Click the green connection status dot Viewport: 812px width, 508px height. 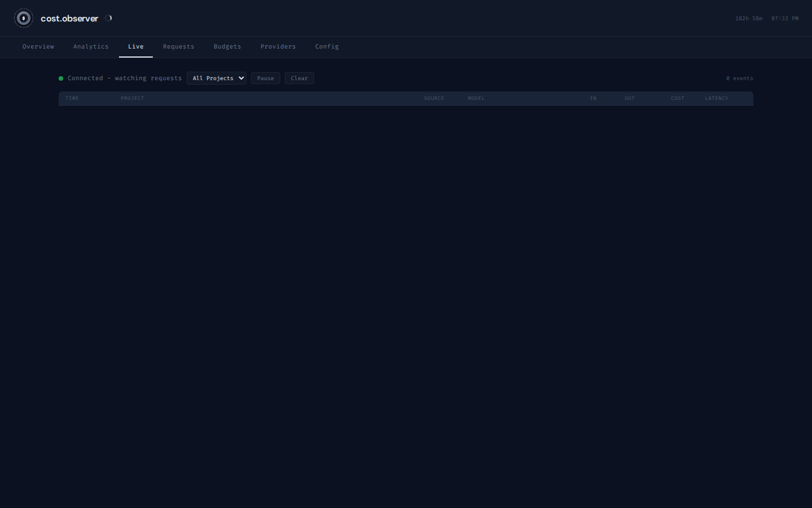61,78
